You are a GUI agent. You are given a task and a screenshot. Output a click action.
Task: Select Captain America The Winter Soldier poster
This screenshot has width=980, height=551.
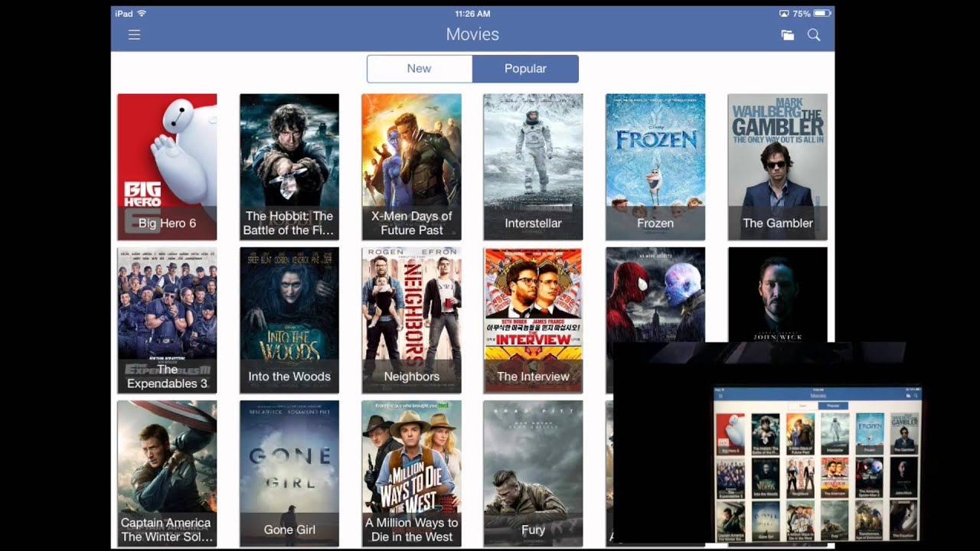tap(167, 473)
